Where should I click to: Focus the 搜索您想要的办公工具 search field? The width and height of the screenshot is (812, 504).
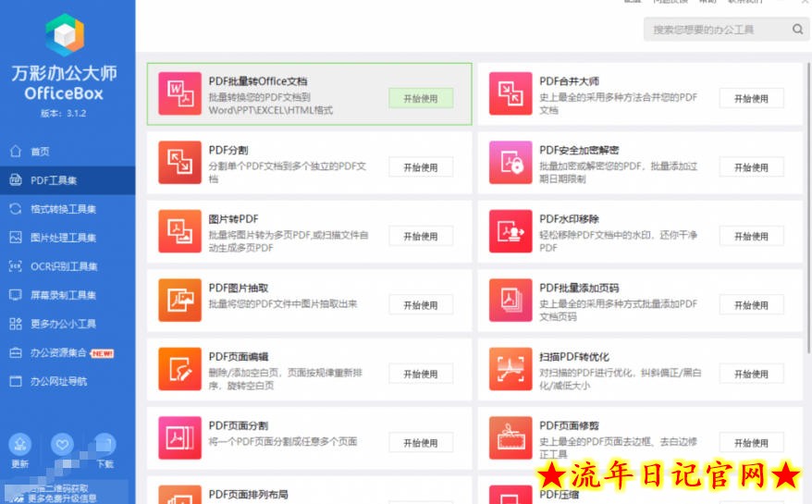pyautogui.click(x=726, y=30)
